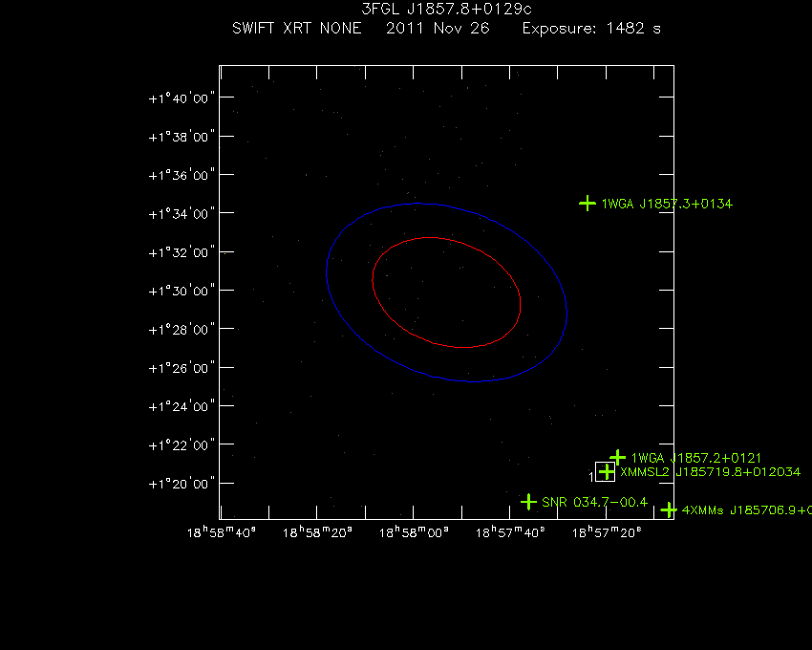Click the declination label +1°28'00"
The height and width of the screenshot is (650, 812).
pyautogui.click(x=182, y=330)
